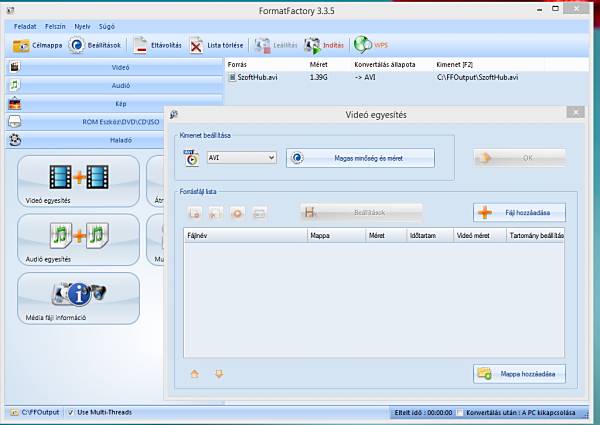Start conversion with the Indítás button
Image resolution: width=600 pixels, height=425 pixels.
[313, 46]
